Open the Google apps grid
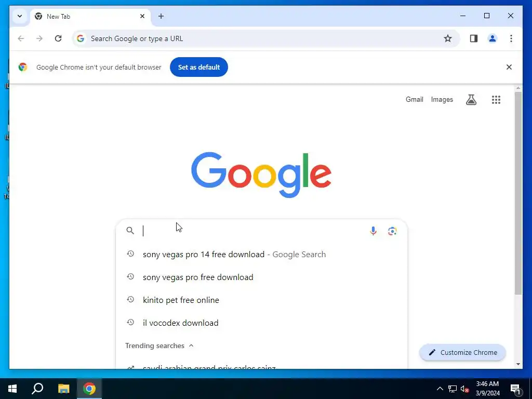The height and width of the screenshot is (399, 532). pos(496,100)
